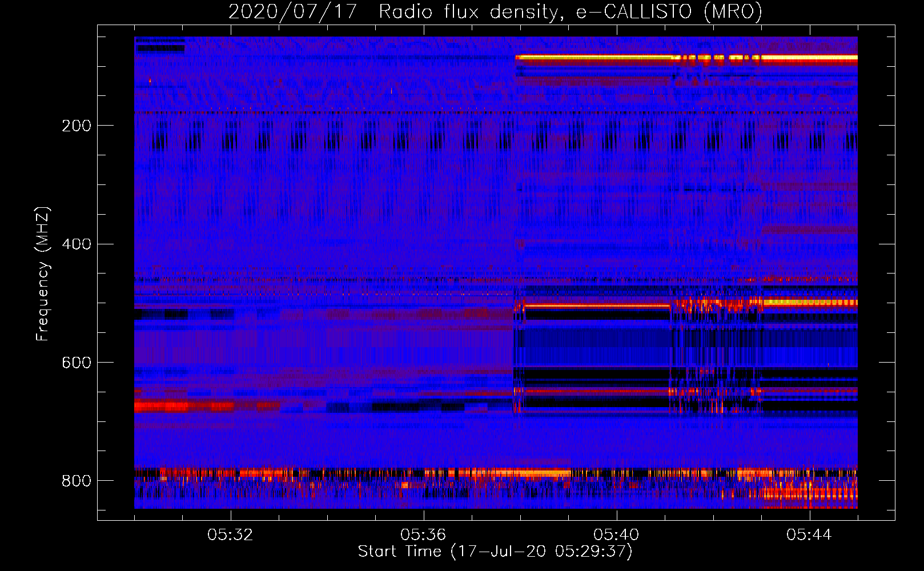
Task: Click the 05:40 time tick label
Action: point(616,535)
